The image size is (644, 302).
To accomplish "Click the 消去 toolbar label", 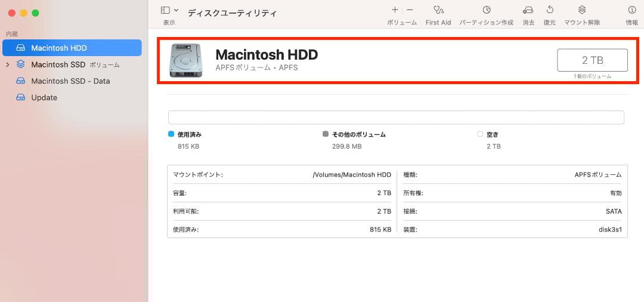I will pyautogui.click(x=528, y=23).
